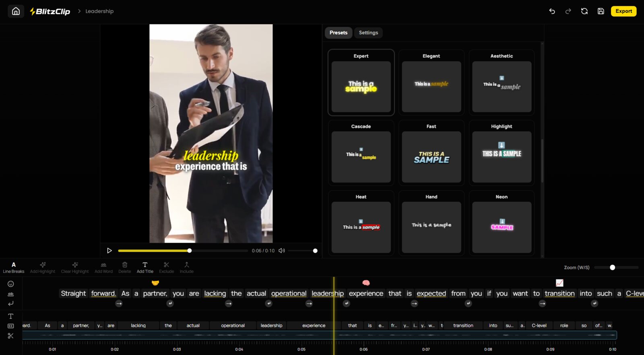Click the Add Word tool
Viewport: 644px width, 355px height.
pos(103,268)
